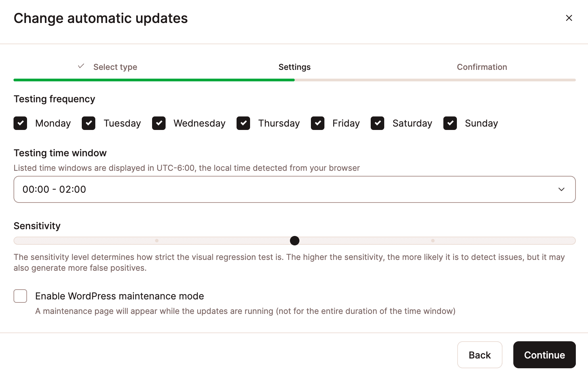This screenshot has width=588, height=374.
Task: Uncheck the Monday checkbox
Action: tap(20, 123)
